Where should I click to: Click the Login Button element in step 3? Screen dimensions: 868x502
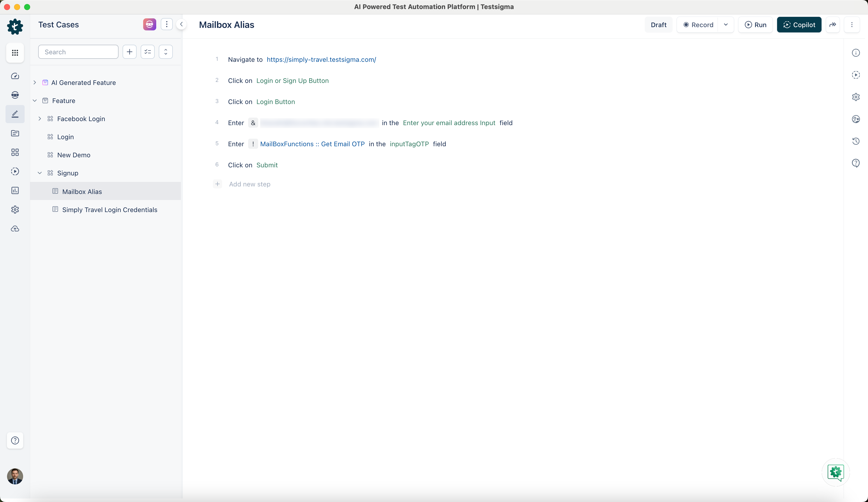point(276,102)
